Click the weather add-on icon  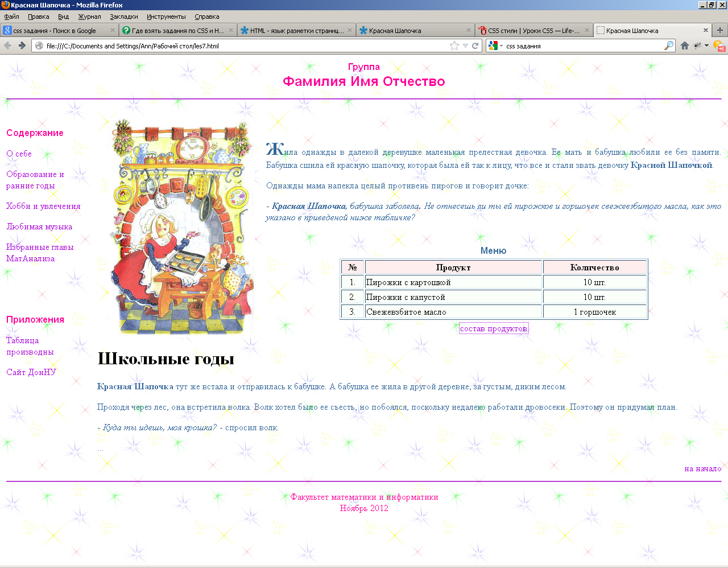719,46
